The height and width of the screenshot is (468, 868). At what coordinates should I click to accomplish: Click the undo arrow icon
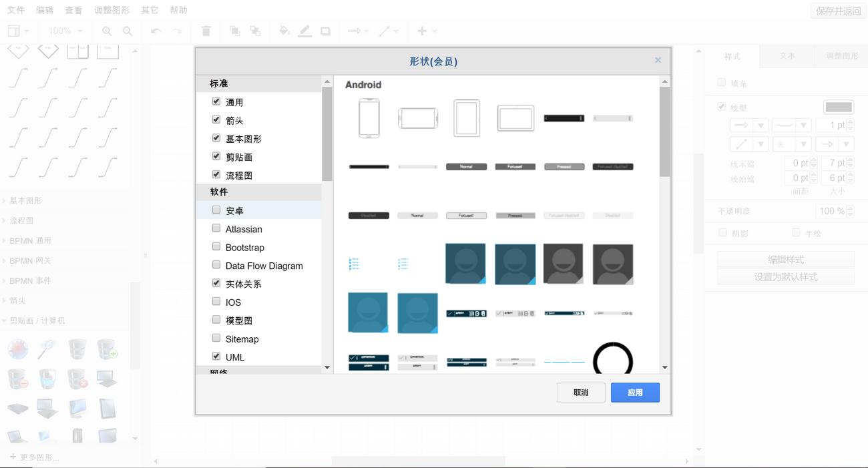tap(154, 31)
